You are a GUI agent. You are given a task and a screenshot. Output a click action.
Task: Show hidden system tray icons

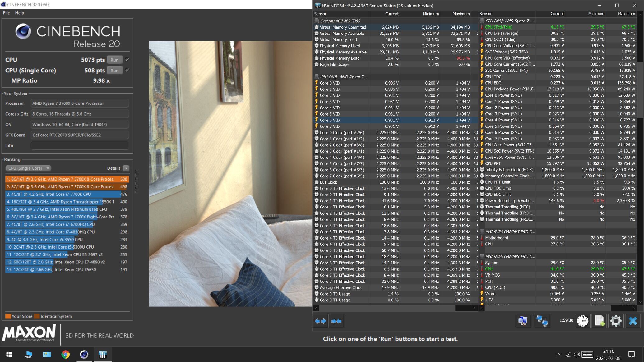coord(558,355)
